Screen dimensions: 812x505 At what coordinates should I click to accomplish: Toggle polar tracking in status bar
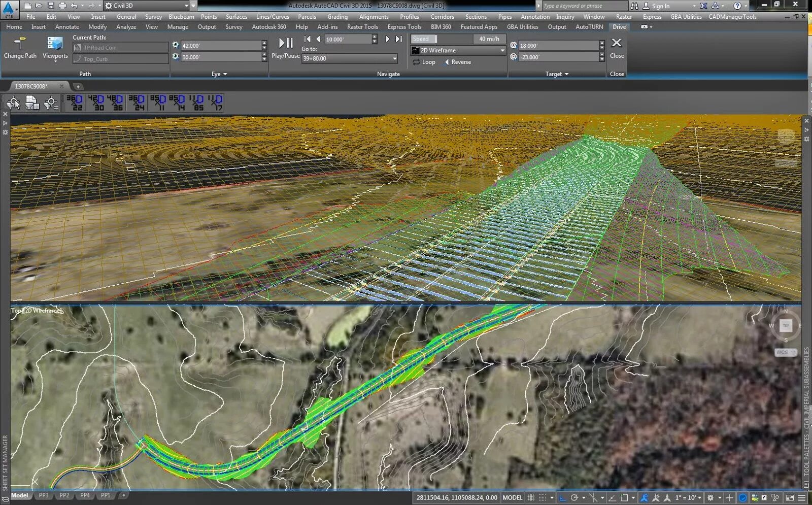(x=574, y=498)
